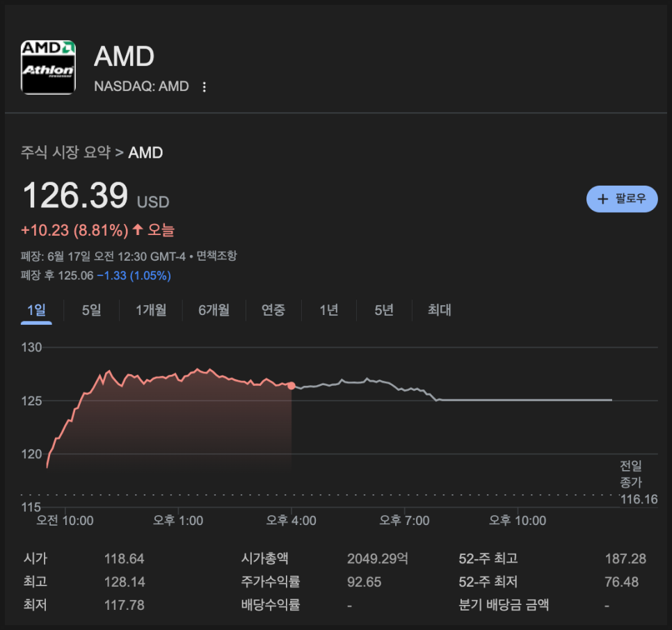
Task: Switch to the 1년 chart tab
Action: (329, 310)
